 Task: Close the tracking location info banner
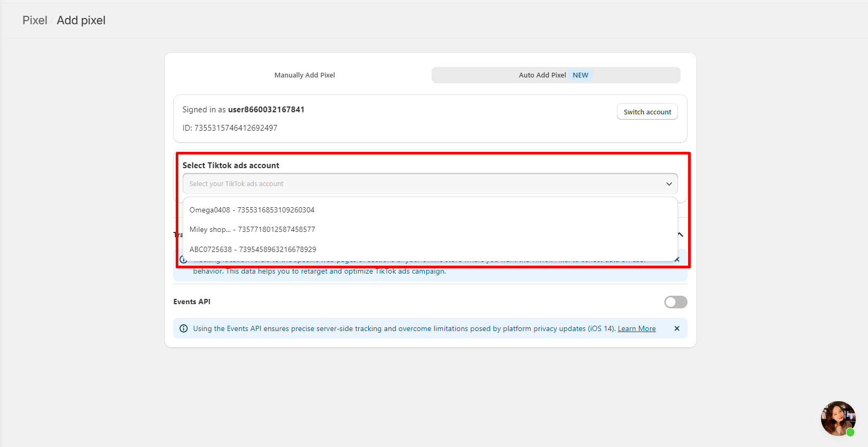[677, 259]
